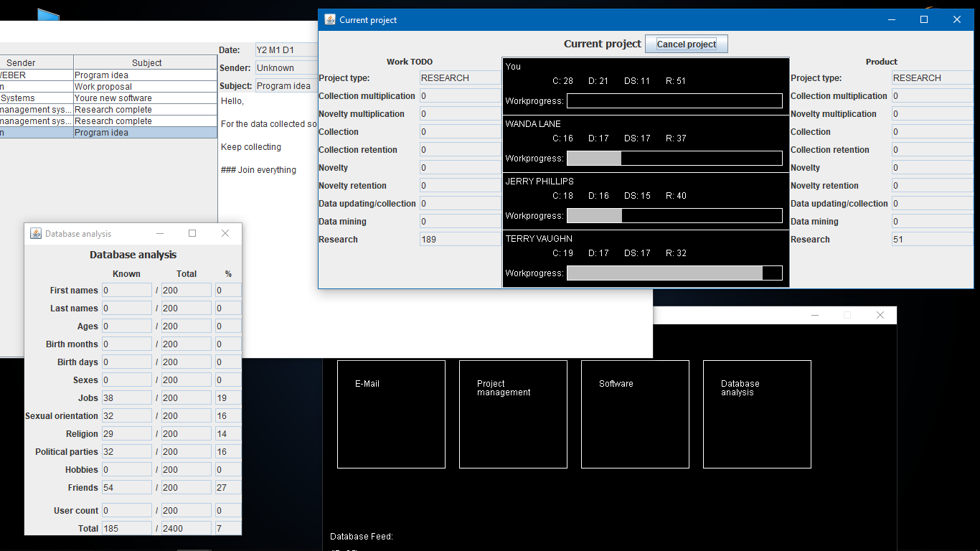
Task: Open the Project management tile
Action: point(513,414)
